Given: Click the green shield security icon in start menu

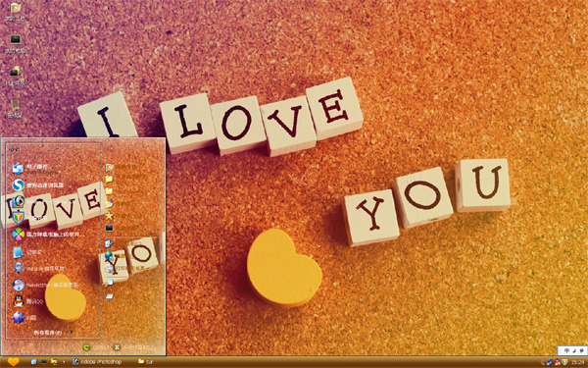Looking at the screenshot, I should point(18,217).
